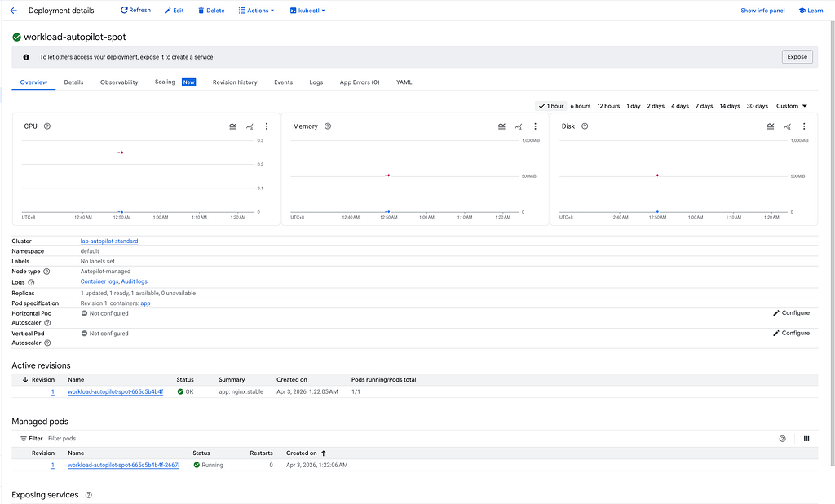
Task: Click the Managed pods help icon
Action: tap(782, 439)
